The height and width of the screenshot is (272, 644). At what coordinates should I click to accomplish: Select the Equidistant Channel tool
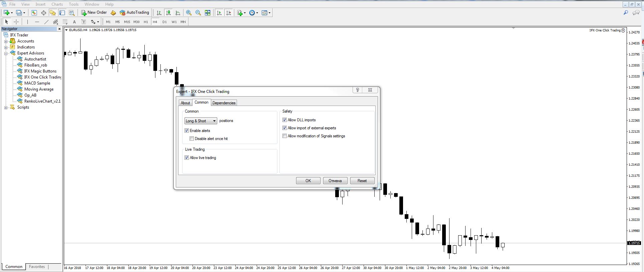(x=55, y=22)
